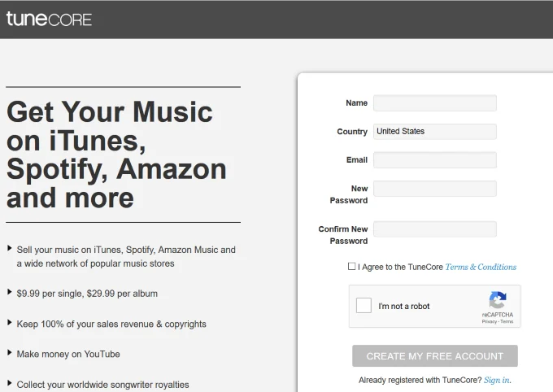Click the 'Get Your Music on iTunes' heading
The width and height of the screenshot is (553, 392).
pyautogui.click(x=116, y=155)
